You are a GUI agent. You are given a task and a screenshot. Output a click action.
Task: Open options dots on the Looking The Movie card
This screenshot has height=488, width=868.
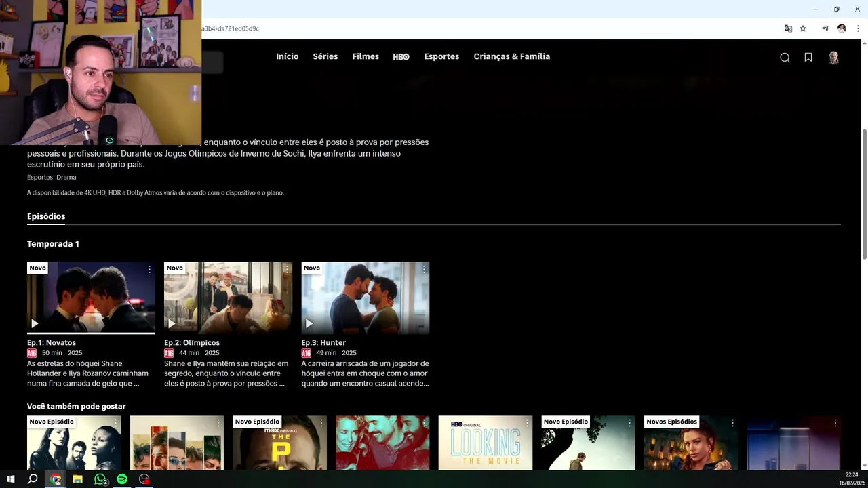tap(526, 422)
